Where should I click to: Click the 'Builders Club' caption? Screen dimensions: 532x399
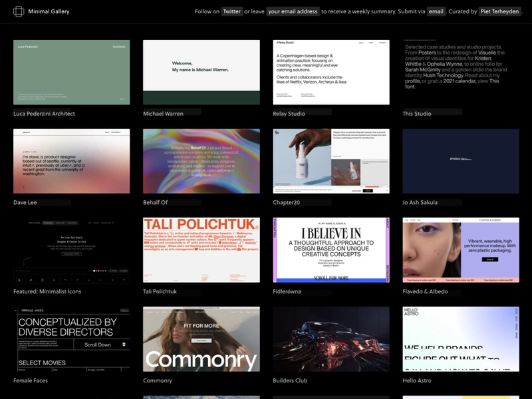pyautogui.click(x=290, y=380)
